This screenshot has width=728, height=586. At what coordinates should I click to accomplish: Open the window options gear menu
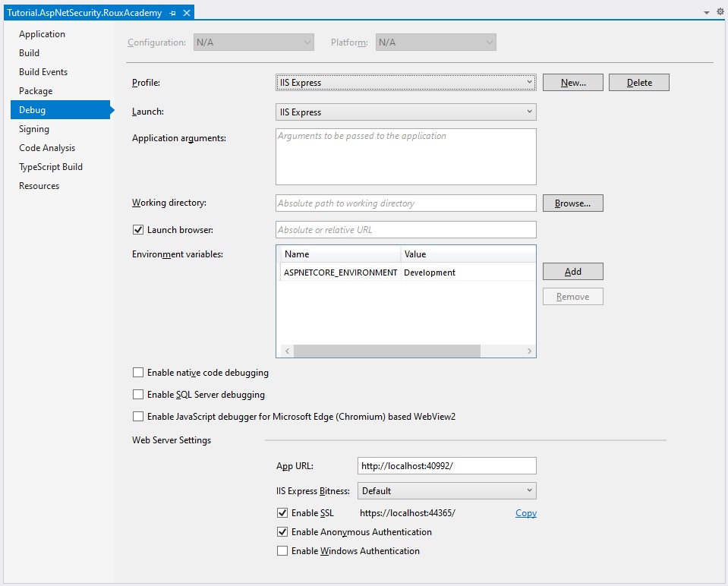pyautogui.click(x=719, y=12)
